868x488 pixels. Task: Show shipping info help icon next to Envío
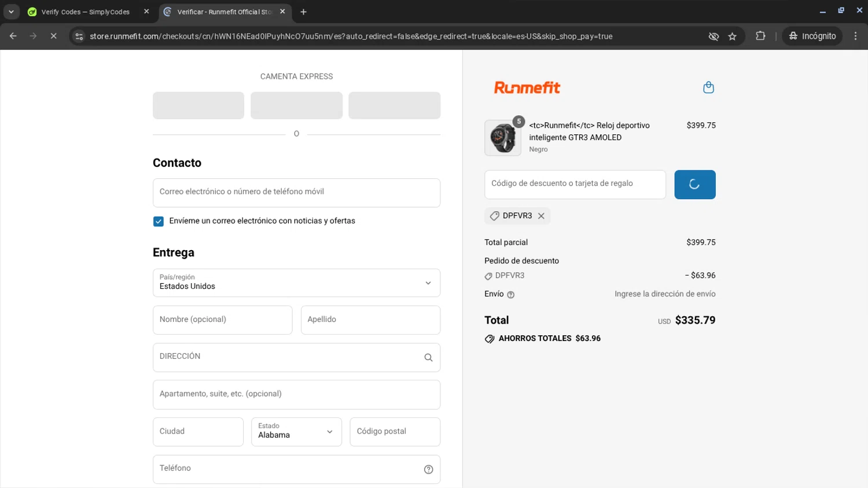pos(510,295)
